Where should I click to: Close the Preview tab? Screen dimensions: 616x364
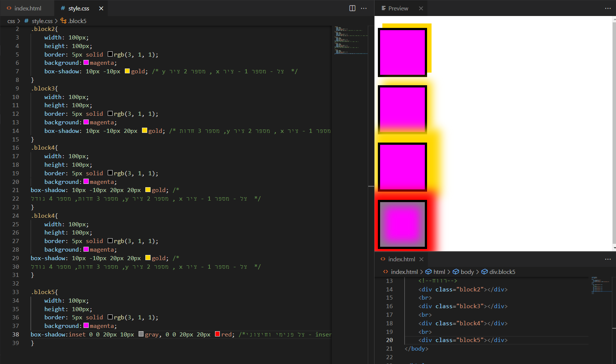click(421, 8)
